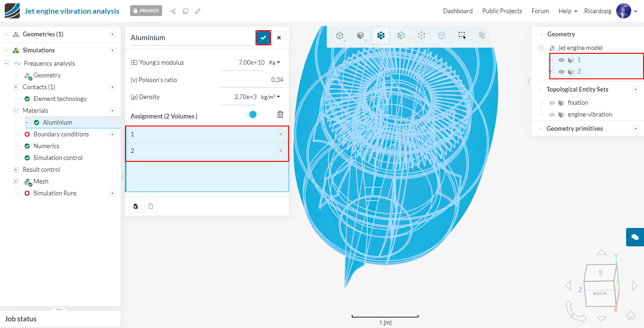Open the Help menu
The height and width of the screenshot is (328, 644).
(568, 11)
